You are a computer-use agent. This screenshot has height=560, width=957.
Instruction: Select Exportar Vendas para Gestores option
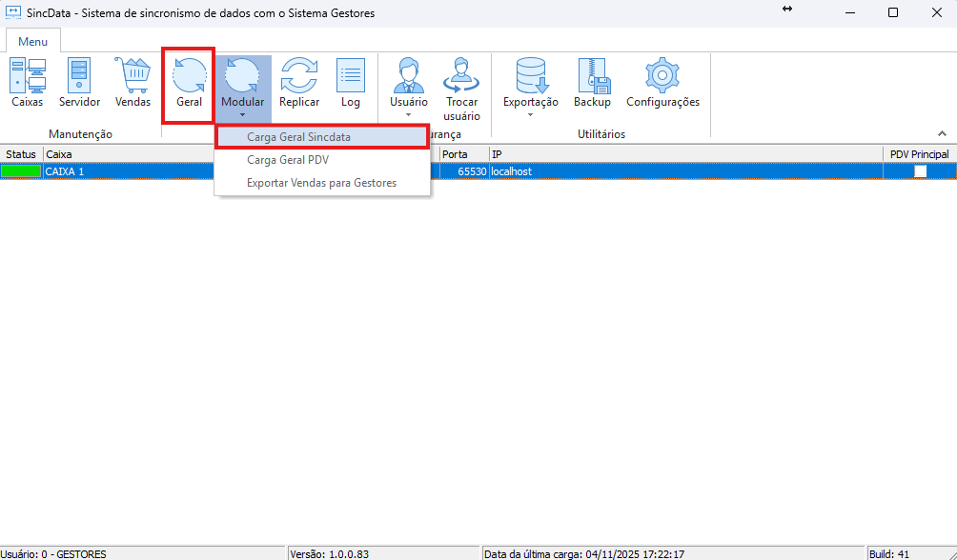click(x=322, y=183)
